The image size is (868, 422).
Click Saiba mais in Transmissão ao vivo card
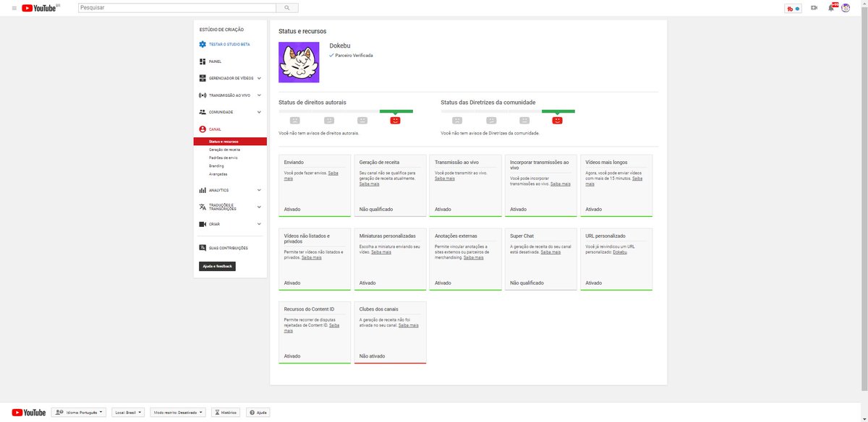click(x=445, y=178)
